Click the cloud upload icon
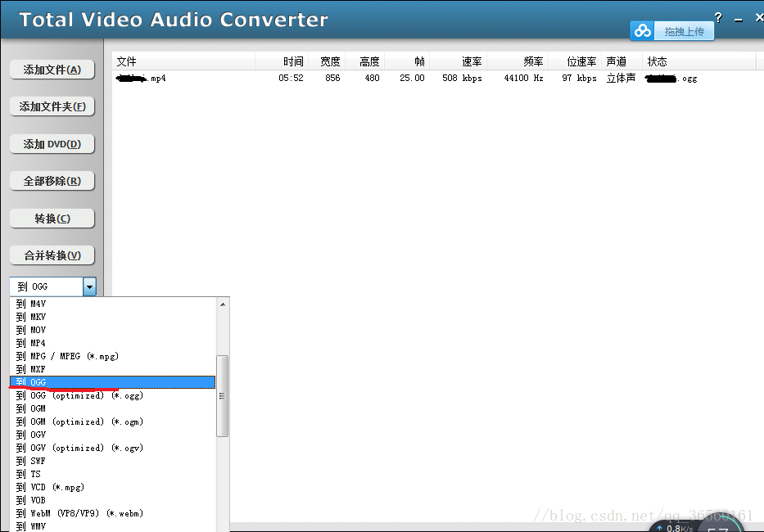The width and height of the screenshot is (764, 532). coord(642,31)
